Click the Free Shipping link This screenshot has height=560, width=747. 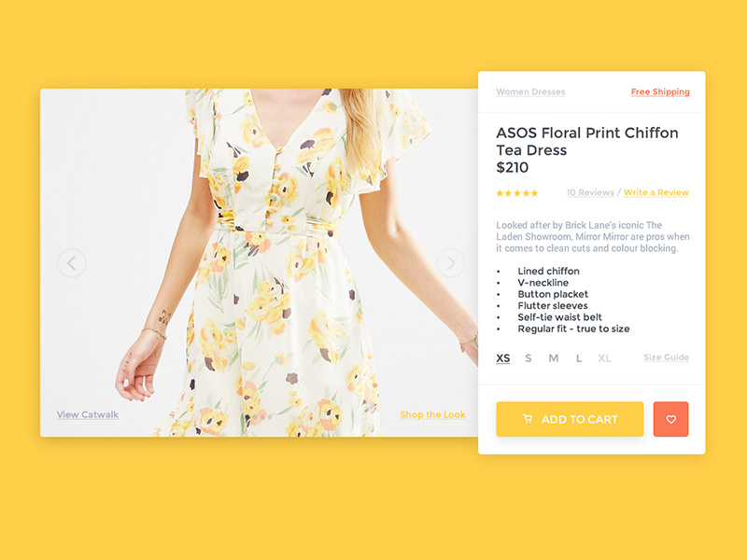[660, 91]
